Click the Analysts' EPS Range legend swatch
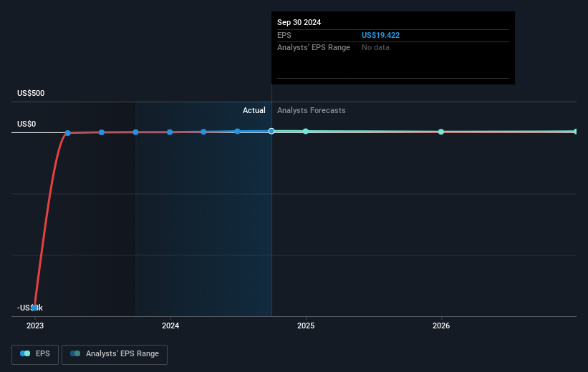This screenshot has height=372, width=588. click(x=75, y=353)
